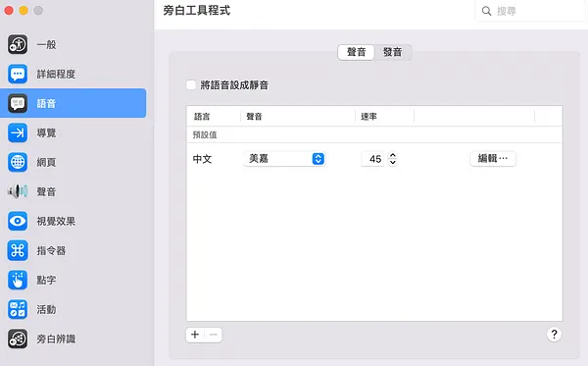The height and width of the screenshot is (366, 588).
Task: Select the 點字 braille hand icon
Action: (x=18, y=280)
